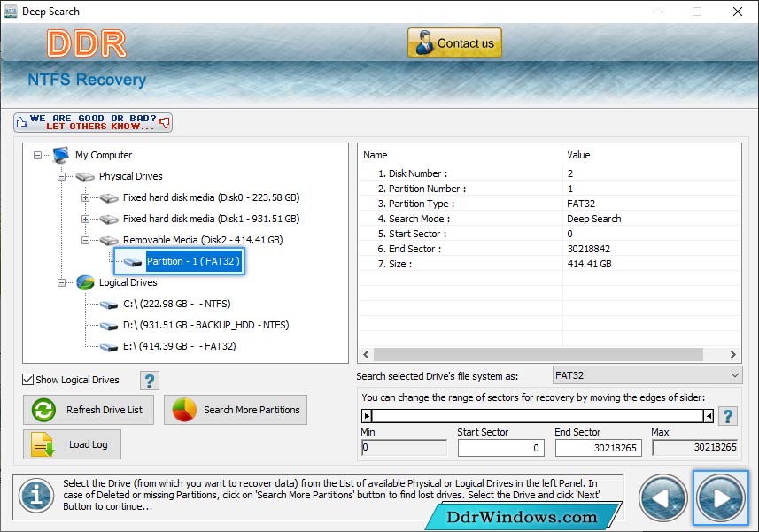Open the file system FAT32 dropdown
Image resolution: width=759 pixels, height=532 pixels.
click(x=647, y=375)
